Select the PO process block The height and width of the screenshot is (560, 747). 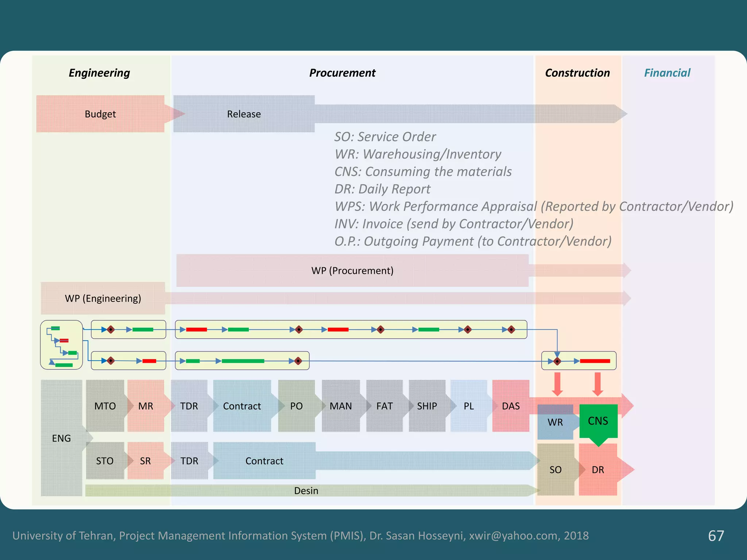(x=296, y=406)
